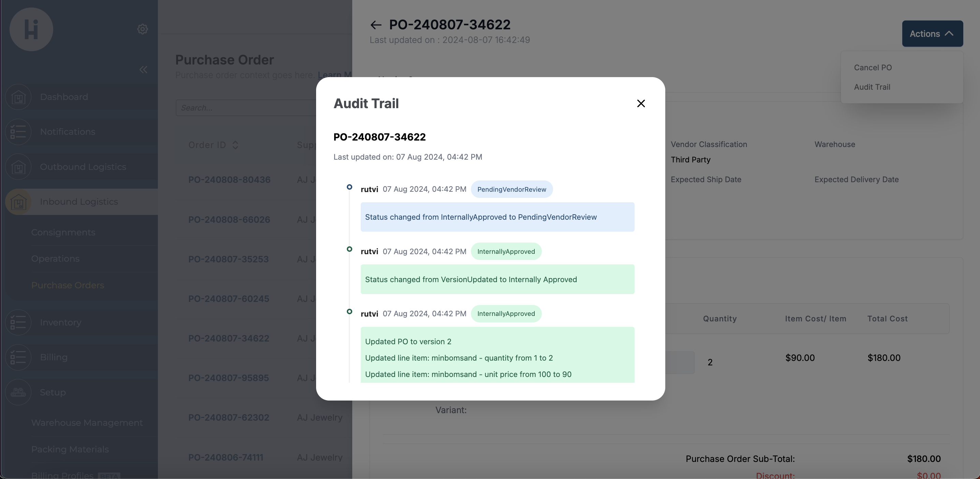This screenshot has height=479, width=980.
Task: Sort by Order ID column arrows
Action: 235,145
